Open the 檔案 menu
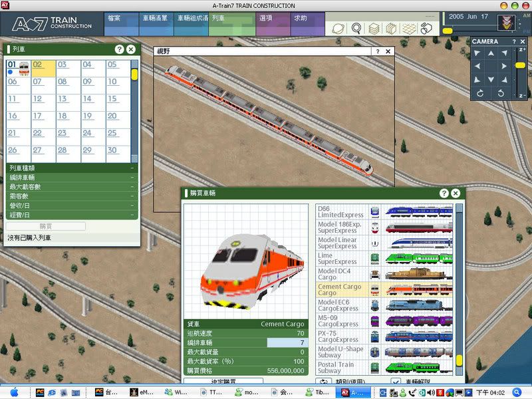Image resolution: width=532 pixels, height=399 pixels. tap(121, 24)
